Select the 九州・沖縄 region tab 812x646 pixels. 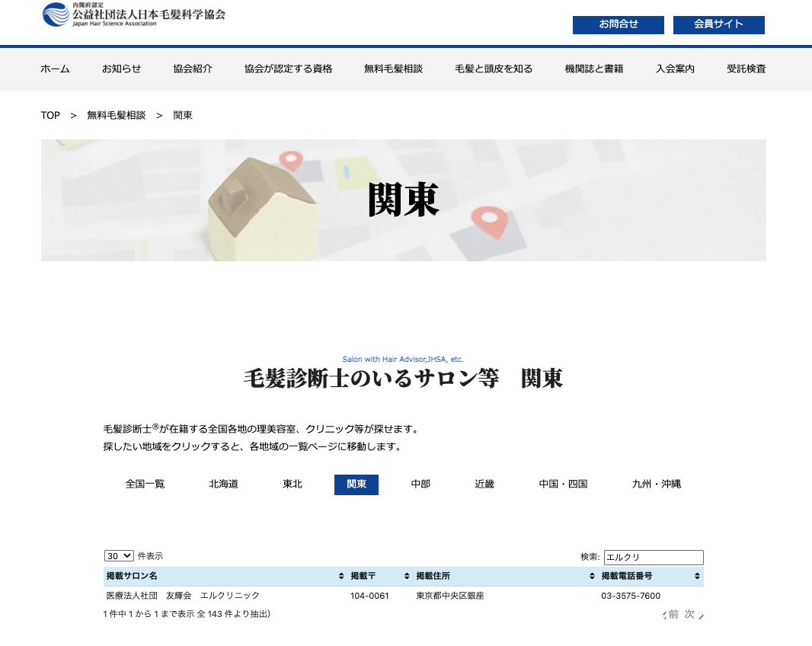tap(657, 484)
